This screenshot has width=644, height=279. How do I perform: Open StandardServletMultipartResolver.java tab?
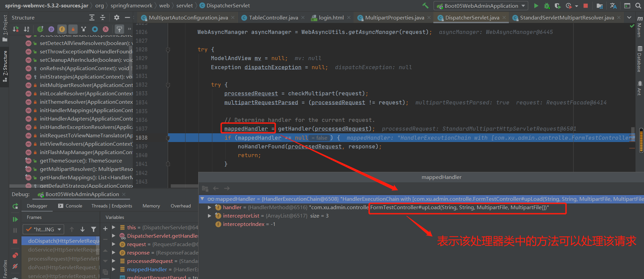pos(567,17)
